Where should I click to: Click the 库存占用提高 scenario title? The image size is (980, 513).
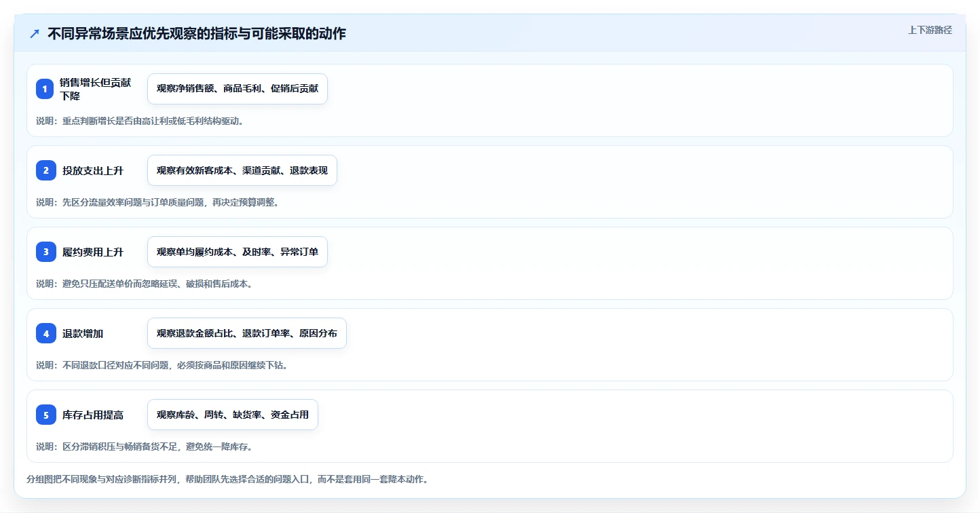(x=93, y=415)
